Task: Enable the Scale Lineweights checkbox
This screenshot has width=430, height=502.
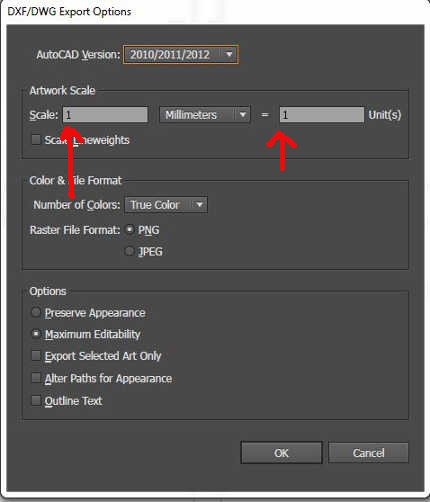Action: click(36, 140)
